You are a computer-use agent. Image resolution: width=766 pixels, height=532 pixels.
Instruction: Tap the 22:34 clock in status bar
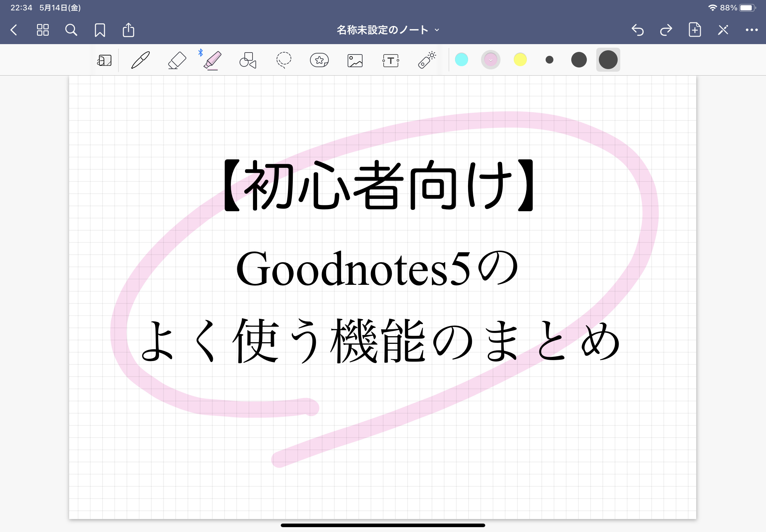21,8
